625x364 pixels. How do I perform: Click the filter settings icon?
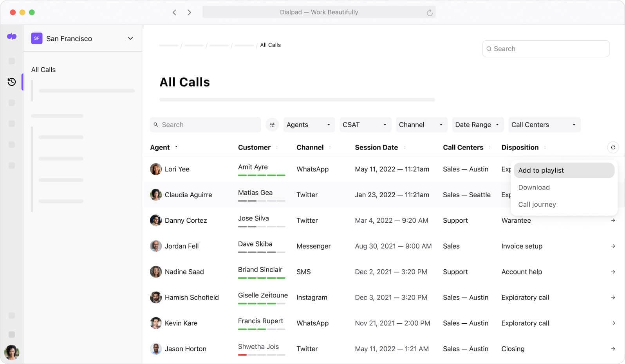click(x=272, y=125)
